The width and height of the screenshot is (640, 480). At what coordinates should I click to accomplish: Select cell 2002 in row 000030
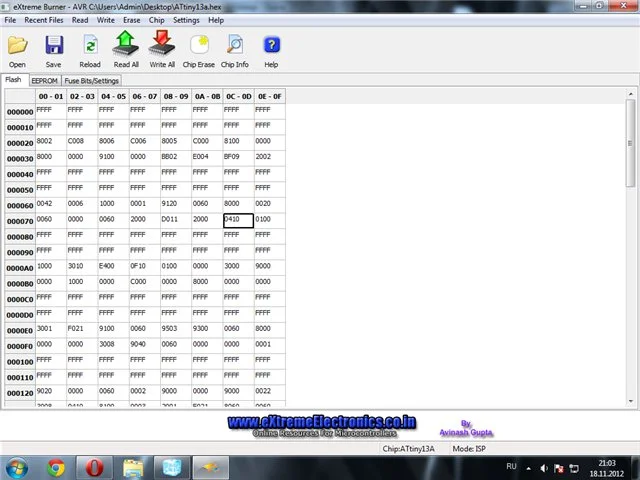270,158
